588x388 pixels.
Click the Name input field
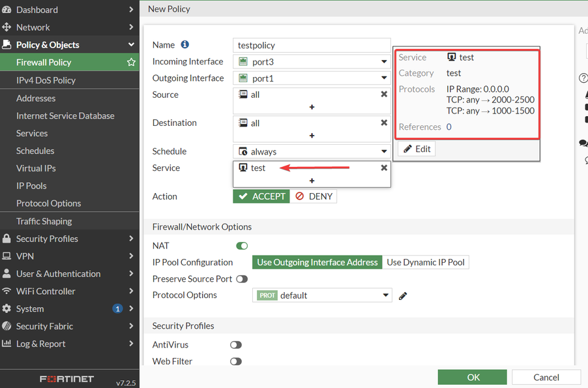pos(312,46)
